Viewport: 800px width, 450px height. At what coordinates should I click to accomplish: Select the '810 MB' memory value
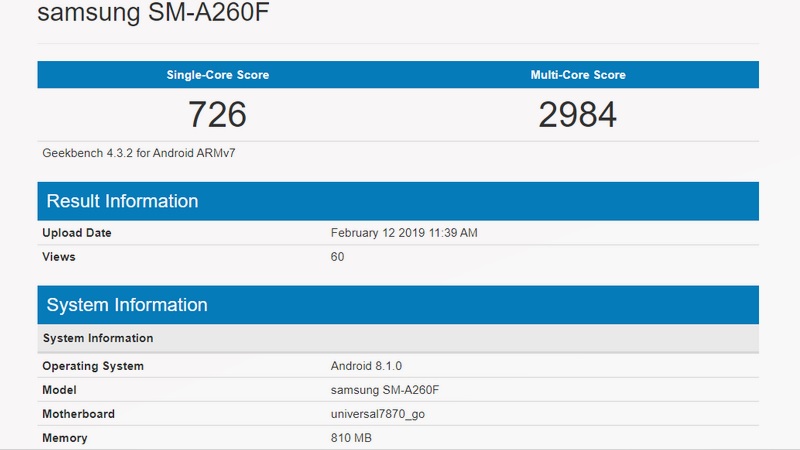click(x=351, y=438)
